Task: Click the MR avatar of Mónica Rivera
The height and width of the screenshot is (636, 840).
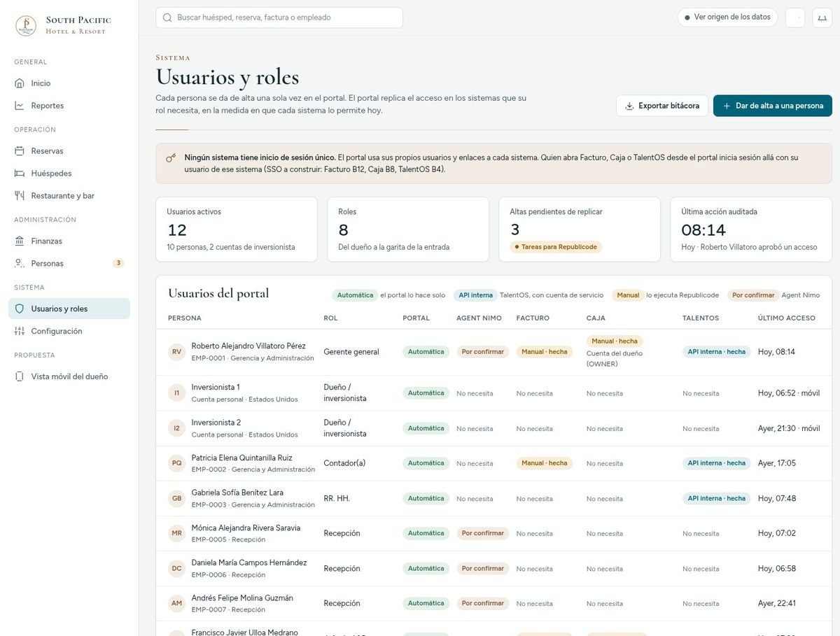Action: (176, 533)
